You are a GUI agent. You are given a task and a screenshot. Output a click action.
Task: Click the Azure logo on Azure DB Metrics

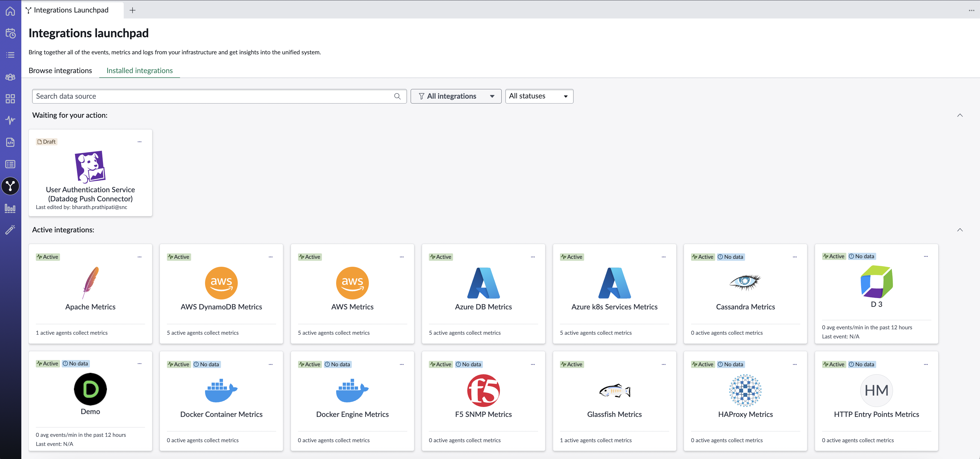[x=483, y=283]
